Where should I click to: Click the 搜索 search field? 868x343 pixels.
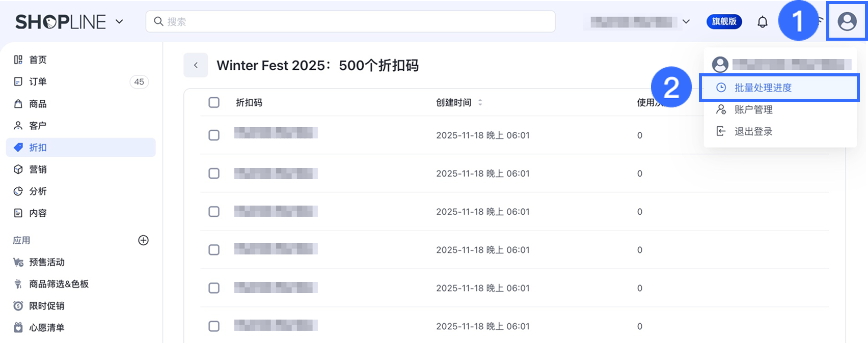tap(350, 22)
